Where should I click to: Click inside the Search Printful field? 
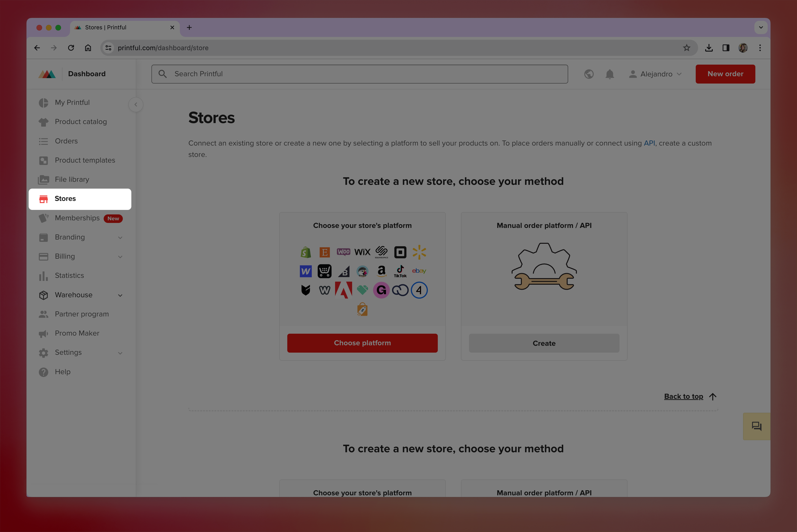pyautogui.click(x=360, y=74)
